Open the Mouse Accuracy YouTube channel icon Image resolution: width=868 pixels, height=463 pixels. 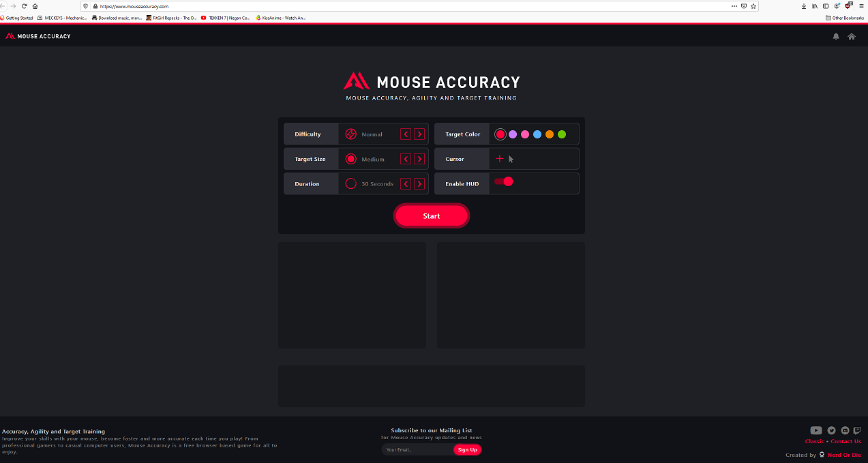point(816,430)
